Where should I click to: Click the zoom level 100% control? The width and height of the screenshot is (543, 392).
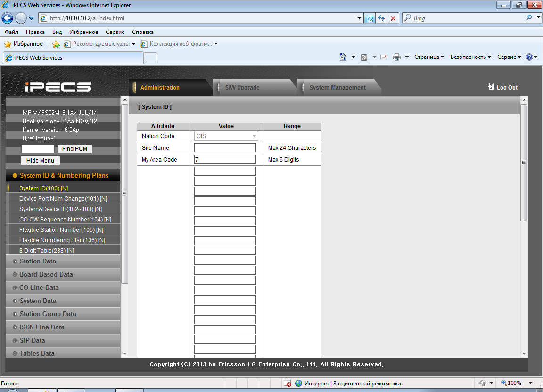coord(514,383)
